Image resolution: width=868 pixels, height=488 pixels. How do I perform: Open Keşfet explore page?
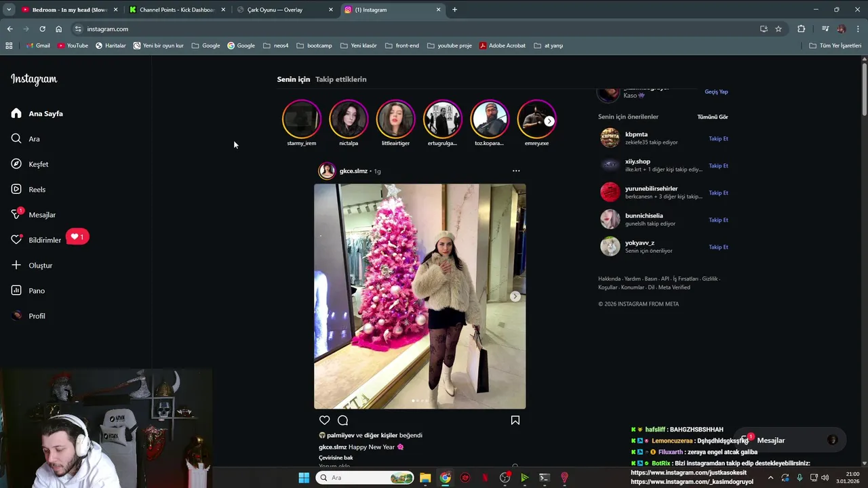click(30, 164)
